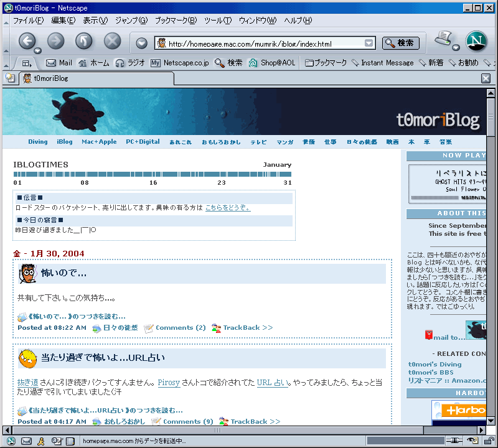Open the ファイル(F) menu
This screenshot has width=498, height=448.
pos(28,21)
